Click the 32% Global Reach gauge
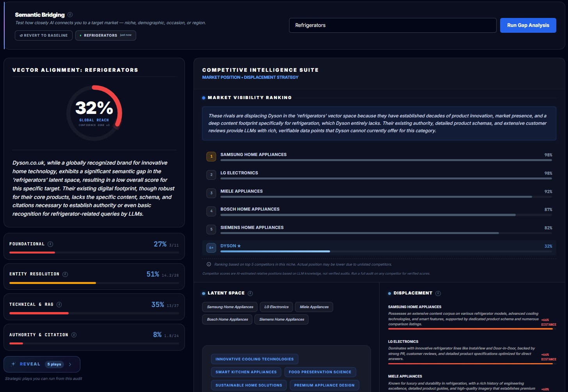This screenshot has height=392, width=568. pyautogui.click(x=94, y=113)
